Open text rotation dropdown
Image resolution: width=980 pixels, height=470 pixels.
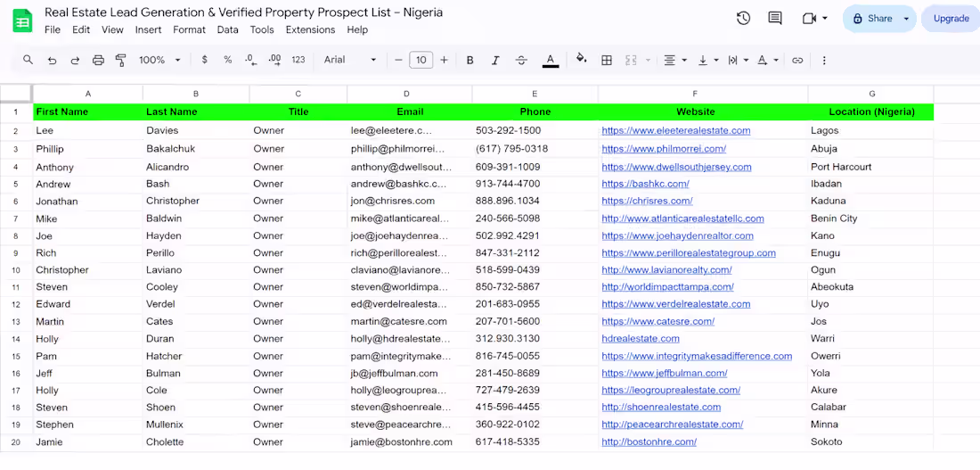pyautogui.click(x=768, y=60)
